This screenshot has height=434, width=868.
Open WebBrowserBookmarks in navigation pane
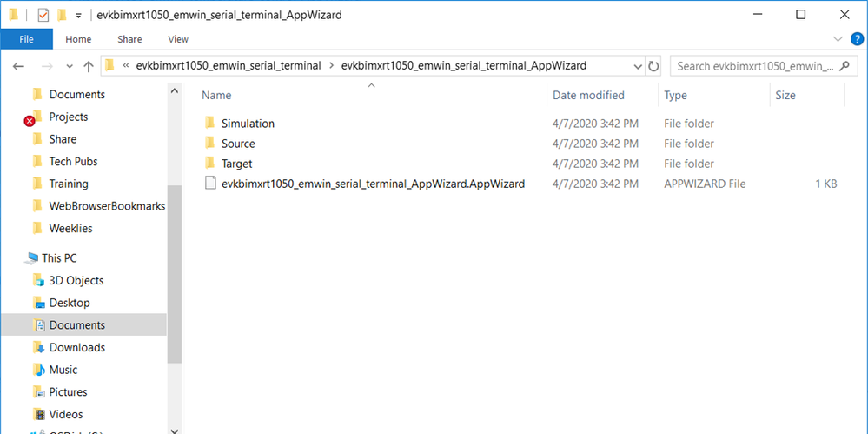coord(108,205)
